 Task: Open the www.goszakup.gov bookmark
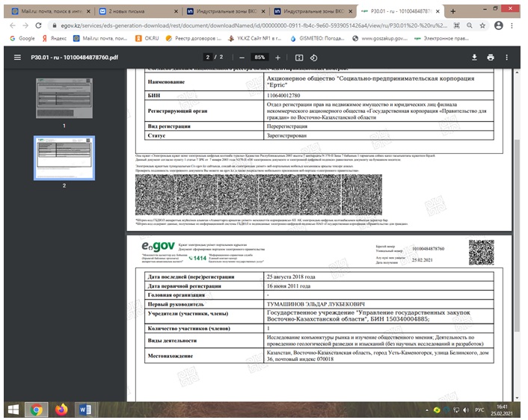point(380,39)
